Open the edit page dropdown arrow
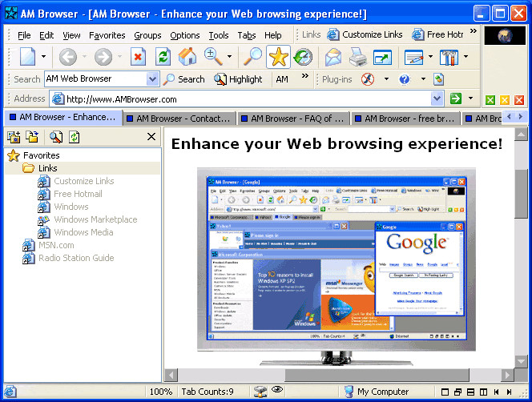The width and height of the screenshot is (532, 402). coord(430,57)
